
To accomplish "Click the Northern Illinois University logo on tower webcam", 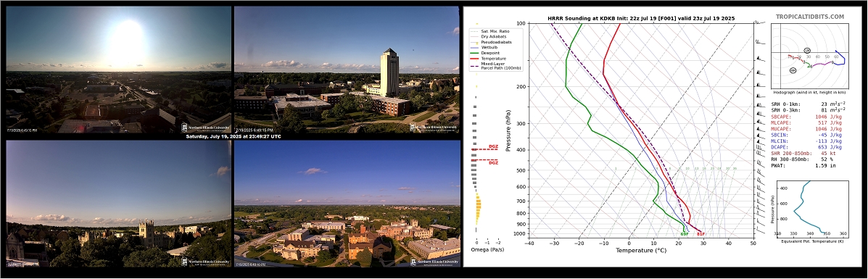I will [434, 128].
